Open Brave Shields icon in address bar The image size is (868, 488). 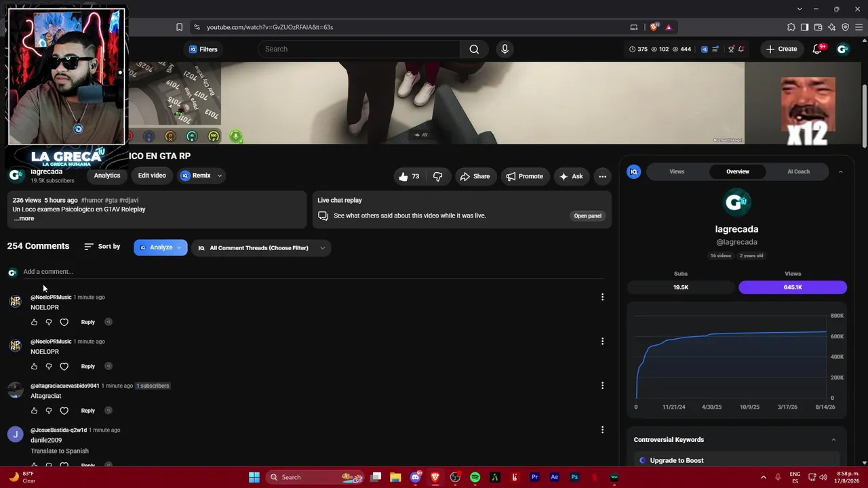click(x=654, y=27)
